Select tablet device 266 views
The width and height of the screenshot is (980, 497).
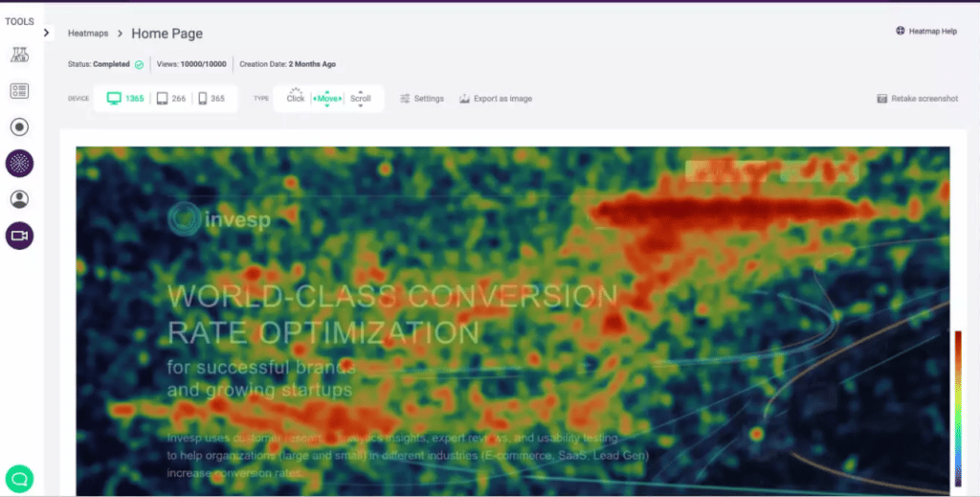tap(170, 98)
